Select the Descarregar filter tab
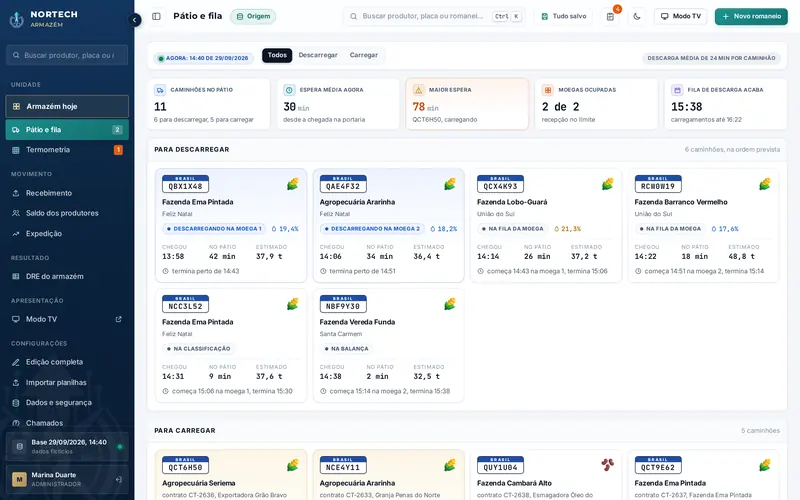Screen dimensions: 800x500 click(318, 55)
